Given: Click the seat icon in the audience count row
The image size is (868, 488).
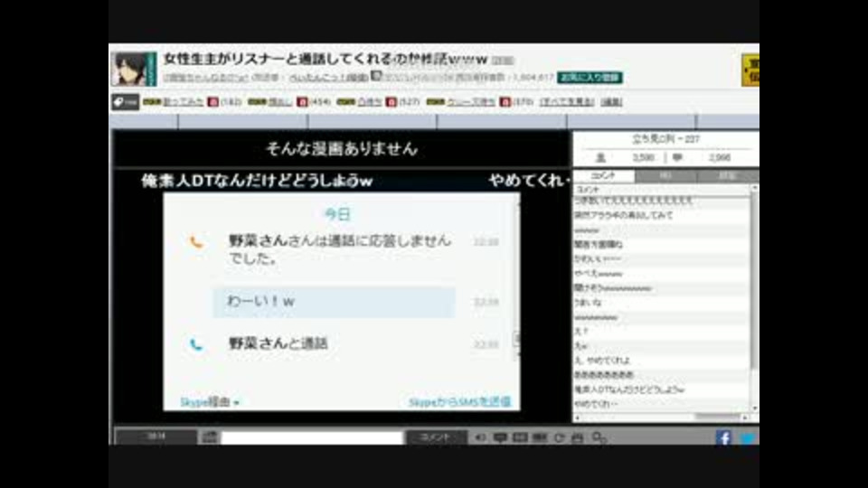Looking at the screenshot, I should [600, 157].
